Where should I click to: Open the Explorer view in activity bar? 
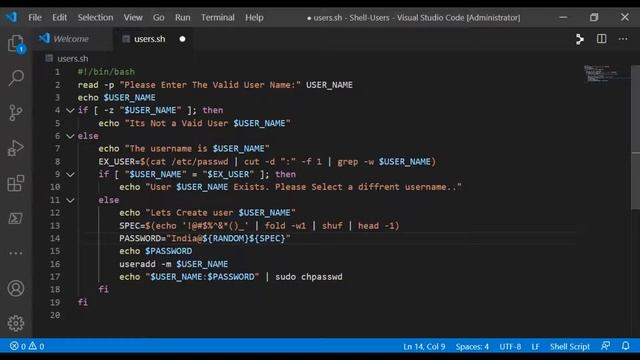click(16, 44)
